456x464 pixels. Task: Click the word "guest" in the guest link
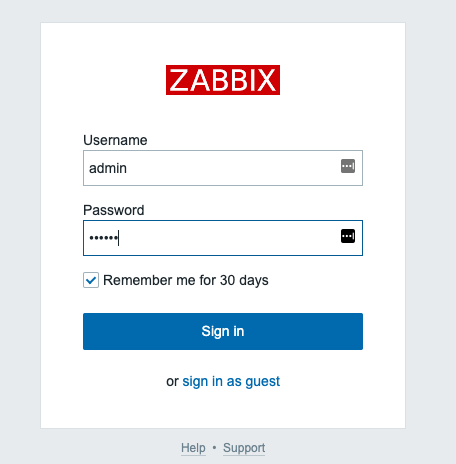click(263, 382)
